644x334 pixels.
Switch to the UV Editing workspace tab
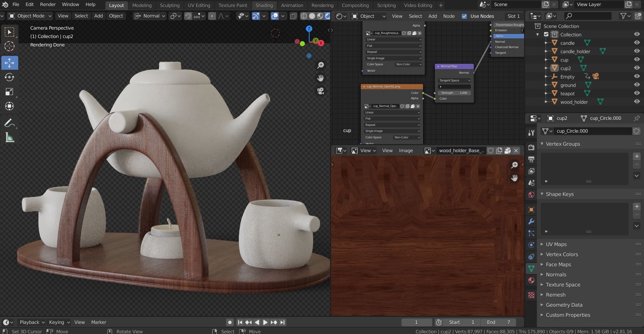pos(199,5)
